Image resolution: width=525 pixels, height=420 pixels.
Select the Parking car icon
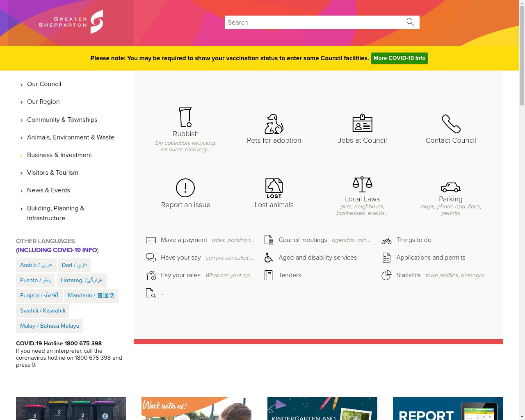point(451,187)
